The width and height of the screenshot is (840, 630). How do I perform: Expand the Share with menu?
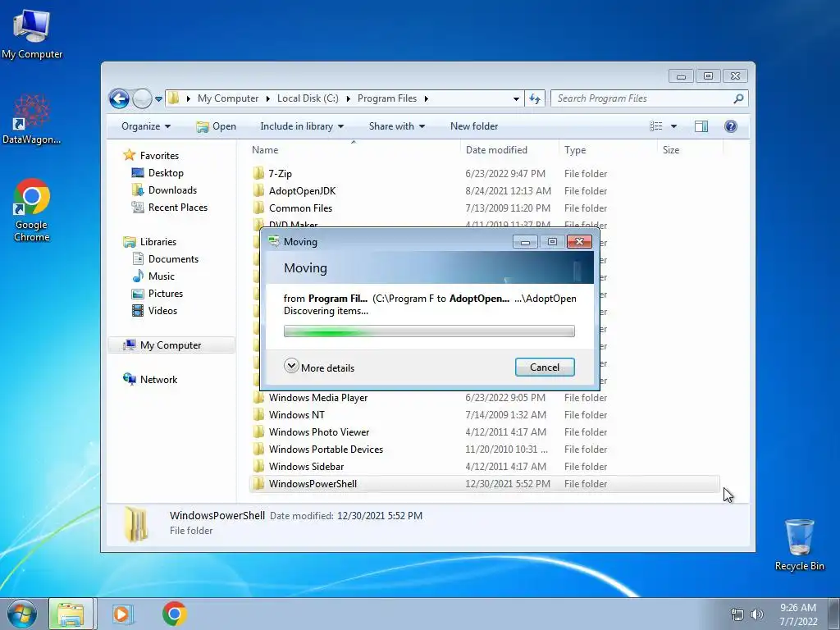(397, 126)
